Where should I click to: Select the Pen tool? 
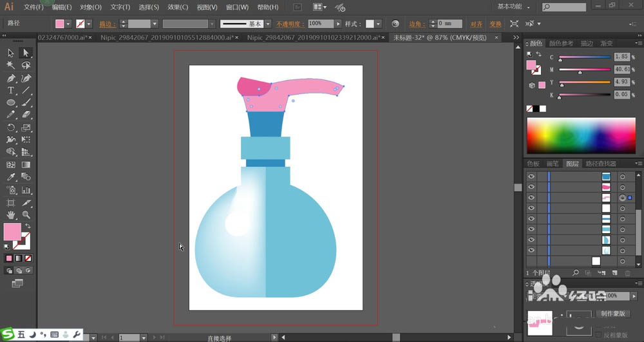[x=11, y=78]
